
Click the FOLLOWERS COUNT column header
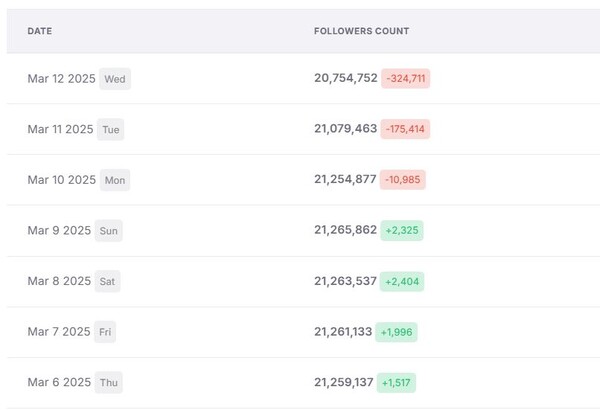[x=361, y=31]
